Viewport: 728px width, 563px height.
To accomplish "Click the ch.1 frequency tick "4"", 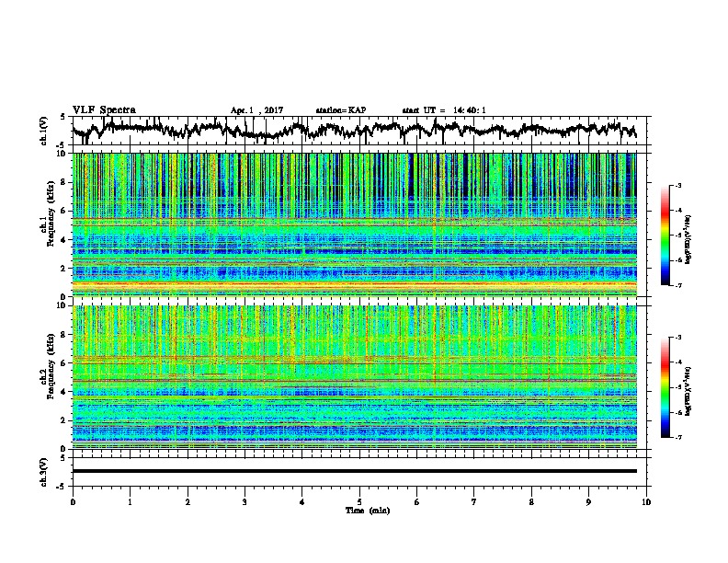I will coord(65,240).
